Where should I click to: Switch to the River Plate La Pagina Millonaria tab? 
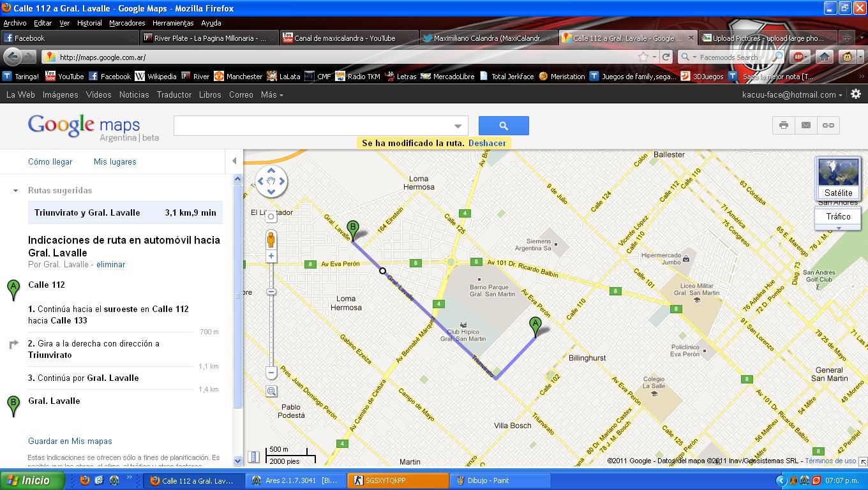click(x=210, y=38)
